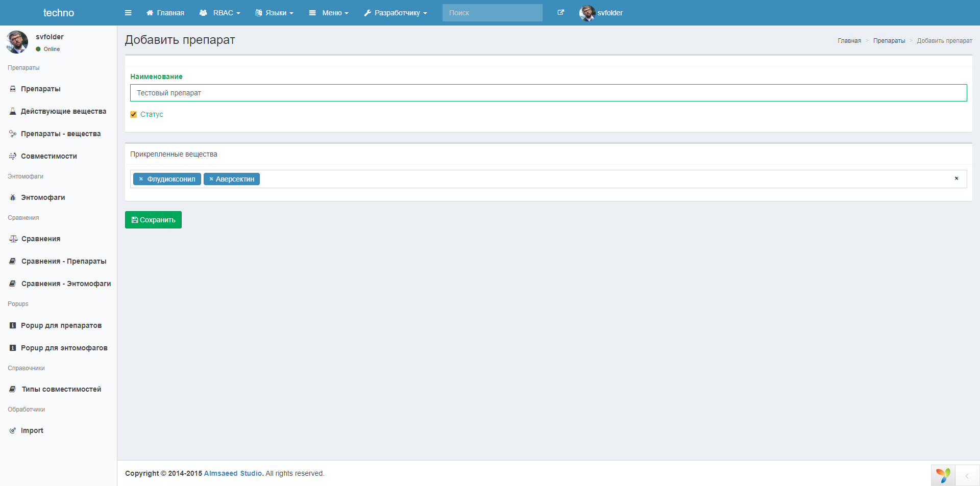Click the scales icon beside Сравнения
Screen dimensions: 980x486
click(x=13, y=239)
